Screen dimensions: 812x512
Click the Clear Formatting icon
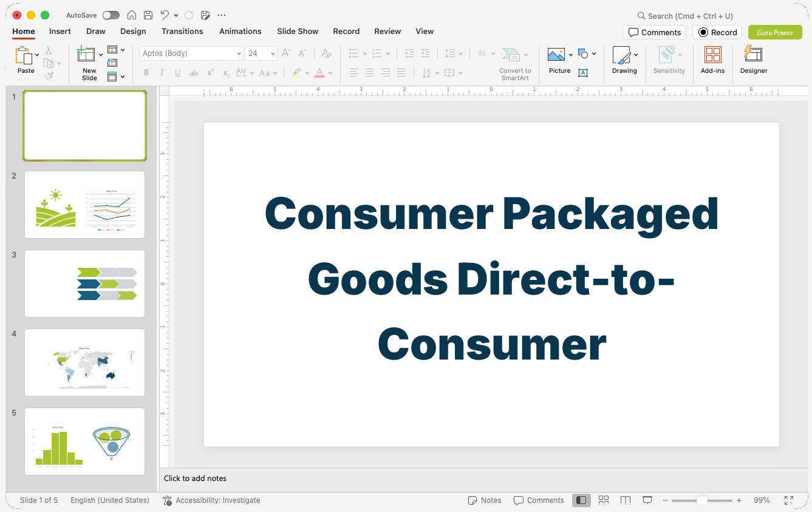tap(326, 53)
